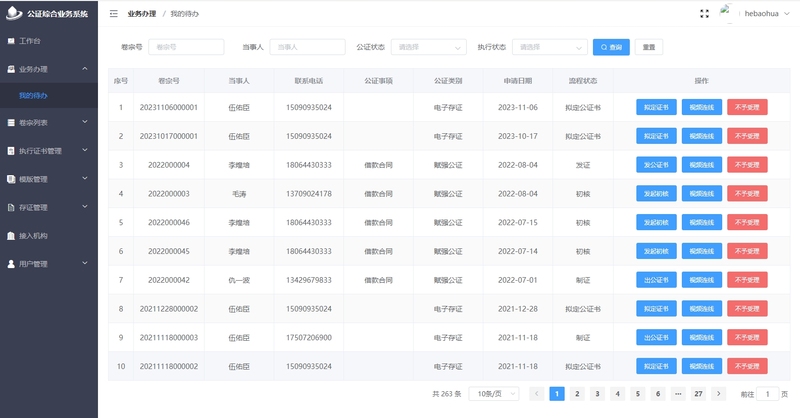Click the 业务办理 sidebar icon
Viewport: 800px width, 418px height.
coord(11,69)
